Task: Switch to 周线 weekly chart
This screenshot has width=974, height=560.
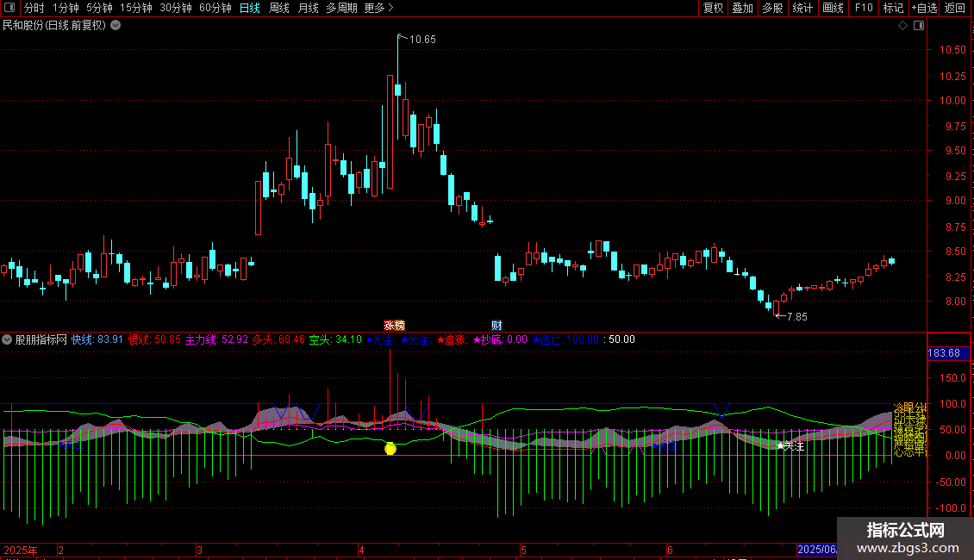Action: pyautogui.click(x=279, y=8)
